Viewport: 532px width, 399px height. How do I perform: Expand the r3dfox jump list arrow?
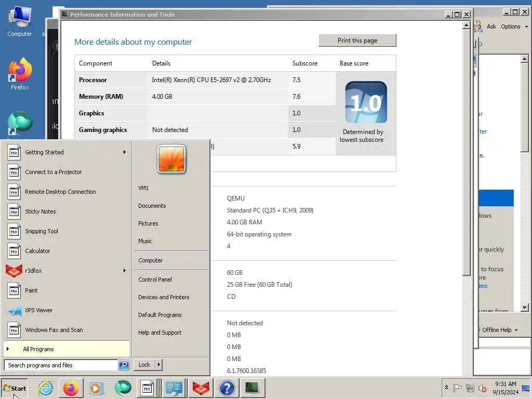coord(125,270)
